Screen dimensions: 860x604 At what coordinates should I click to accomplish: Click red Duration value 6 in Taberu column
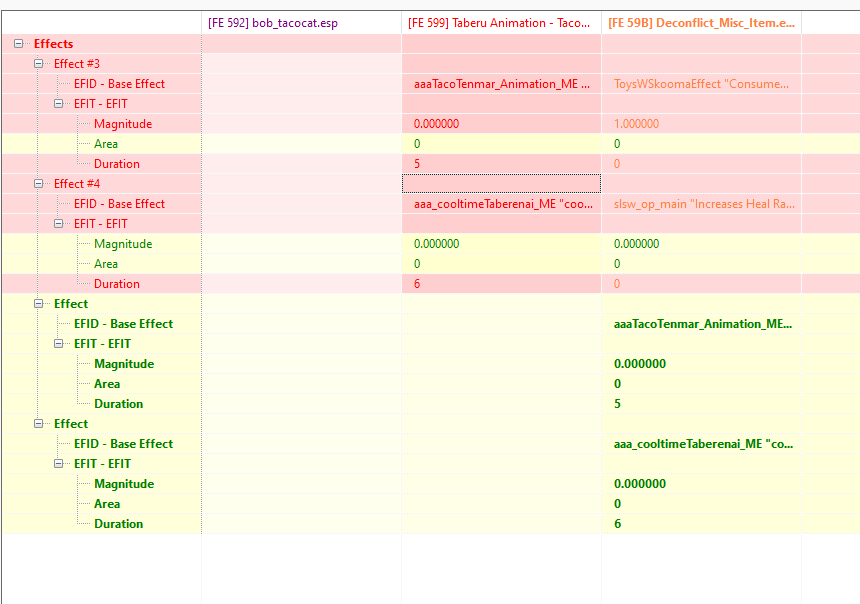point(501,284)
